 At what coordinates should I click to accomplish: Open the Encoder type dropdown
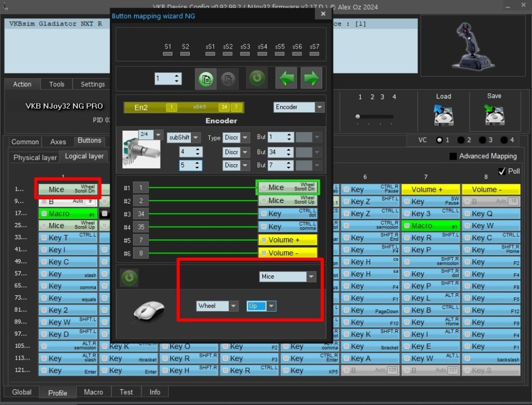tap(320, 107)
